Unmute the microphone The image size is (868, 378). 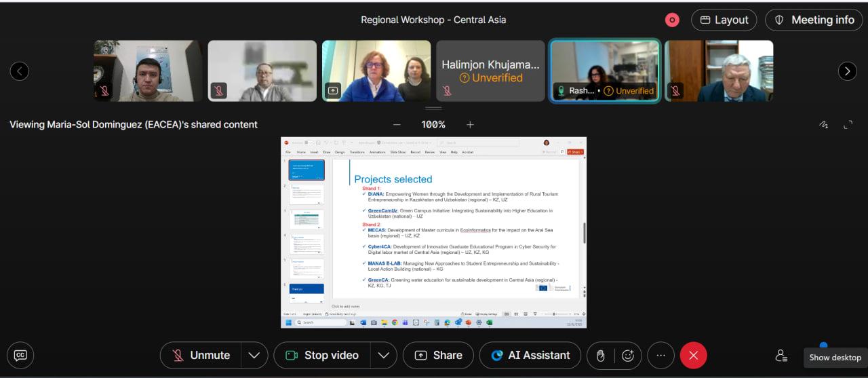(201, 355)
